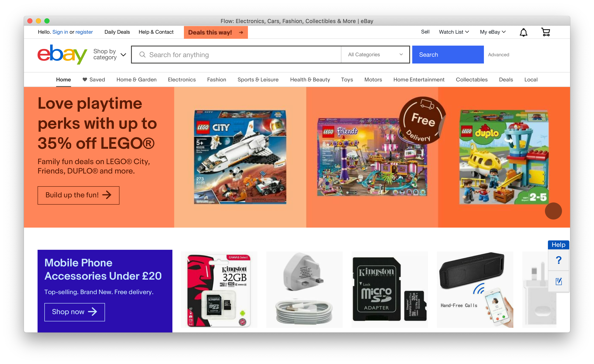Select the LEGO City shuttle image
Screen dimensions: 594x364
tap(240, 157)
